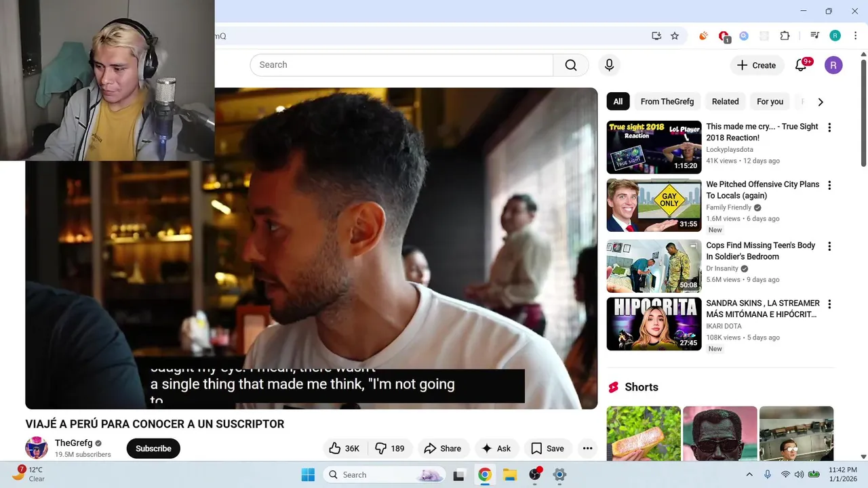Click the Windows taskbar search box
The width and height of the screenshot is (868, 488).
point(384,474)
